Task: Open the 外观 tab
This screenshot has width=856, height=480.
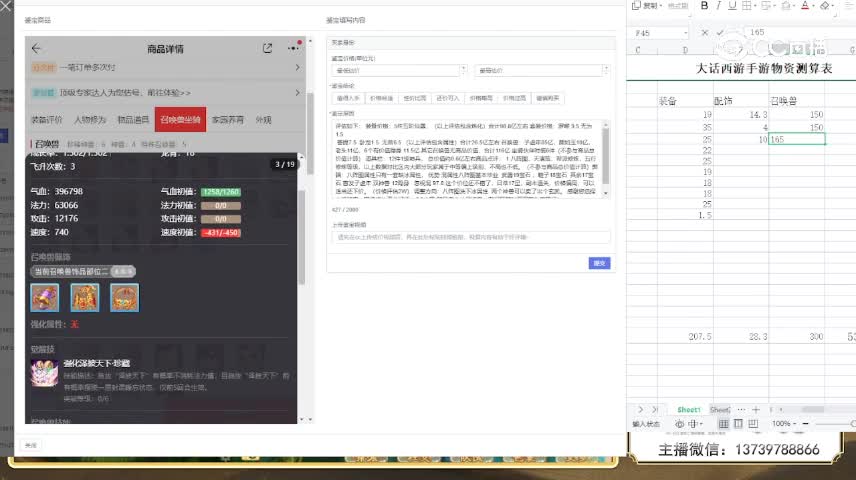Action: [263, 120]
